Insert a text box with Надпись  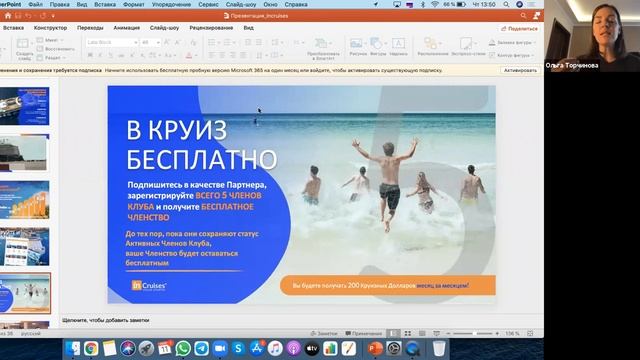398,47
